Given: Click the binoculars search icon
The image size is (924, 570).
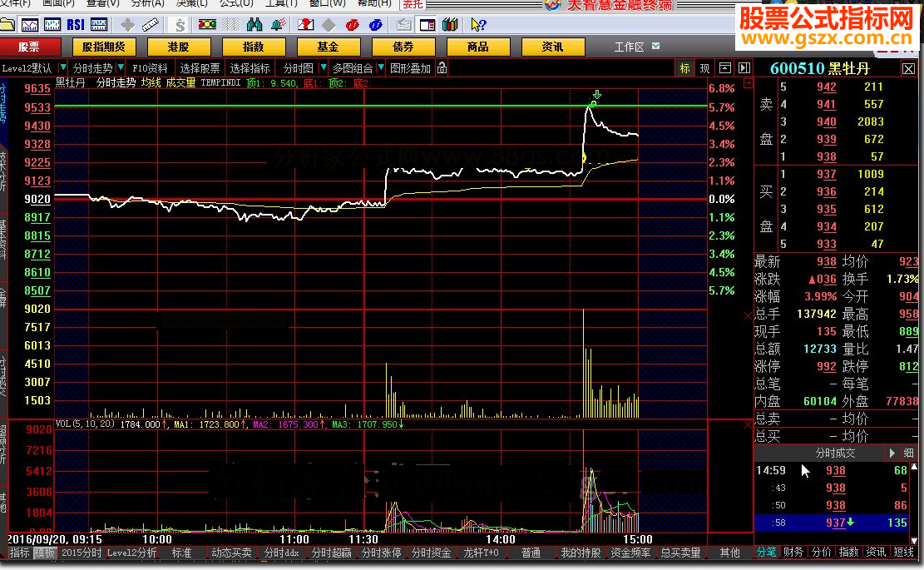Looking at the screenshot, I should (x=254, y=25).
